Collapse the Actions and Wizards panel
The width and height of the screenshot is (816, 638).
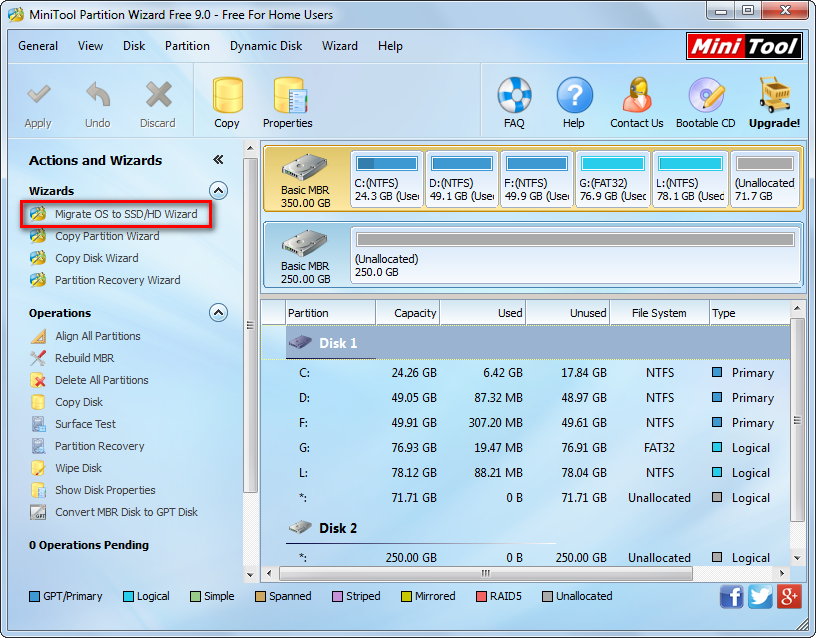click(219, 160)
